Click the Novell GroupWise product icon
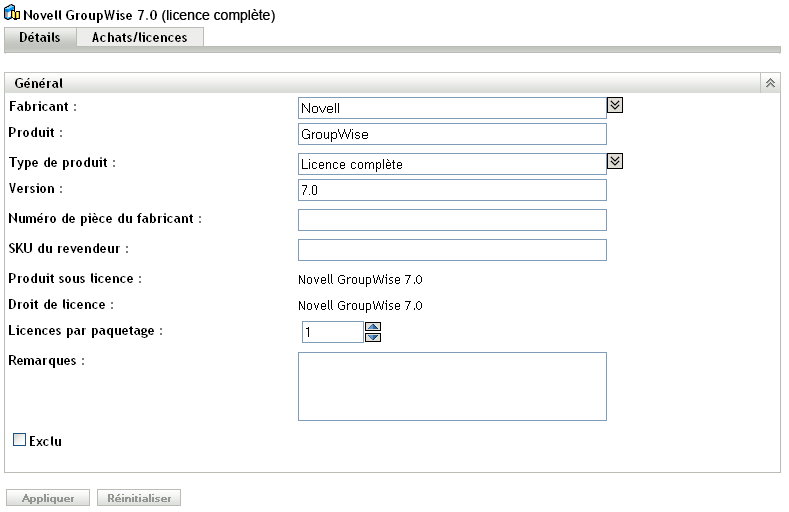Image resolution: width=789 pixels, height=512 pixels. [12, 16]
